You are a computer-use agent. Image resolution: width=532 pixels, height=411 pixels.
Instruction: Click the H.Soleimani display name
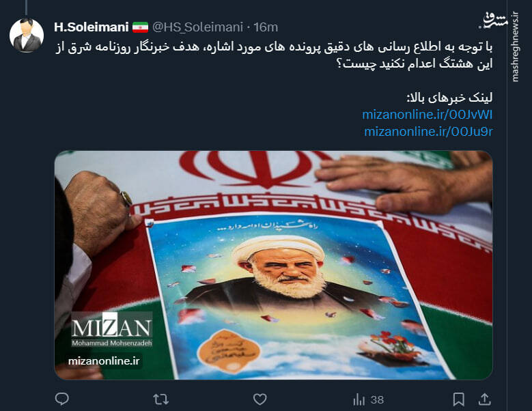pyautogui.click(x=92, y=27)
